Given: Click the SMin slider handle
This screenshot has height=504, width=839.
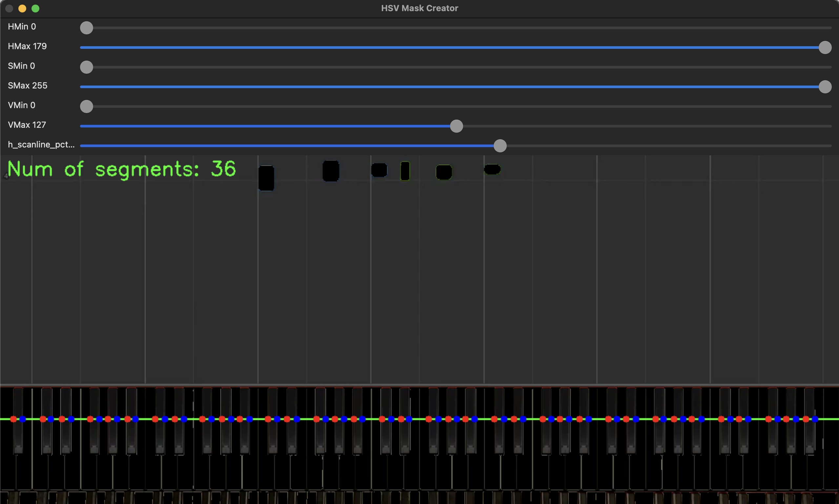Looking at the screenshot, I should 86,67.
